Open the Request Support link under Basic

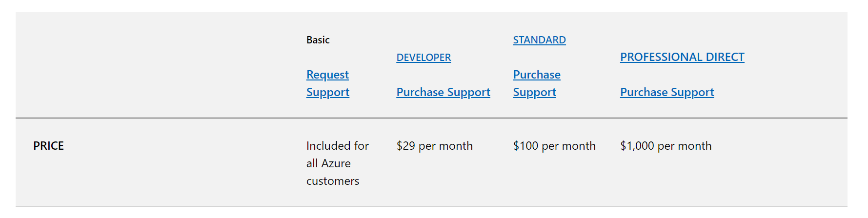(x=327, y=83)
